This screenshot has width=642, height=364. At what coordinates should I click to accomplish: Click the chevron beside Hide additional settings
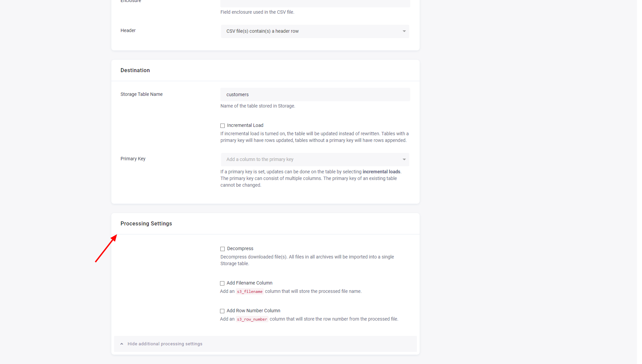point(122,344)
